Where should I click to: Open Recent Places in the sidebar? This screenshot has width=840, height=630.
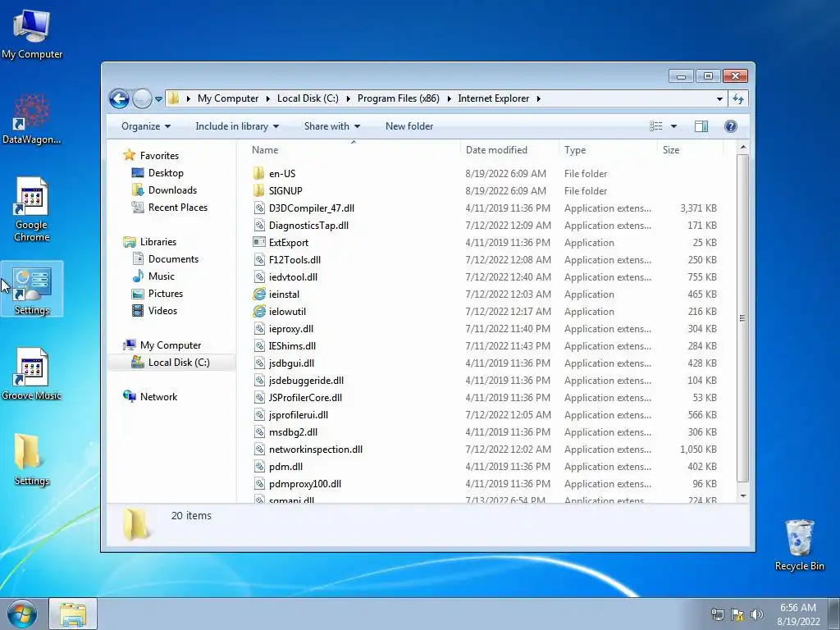click(177, 208)
